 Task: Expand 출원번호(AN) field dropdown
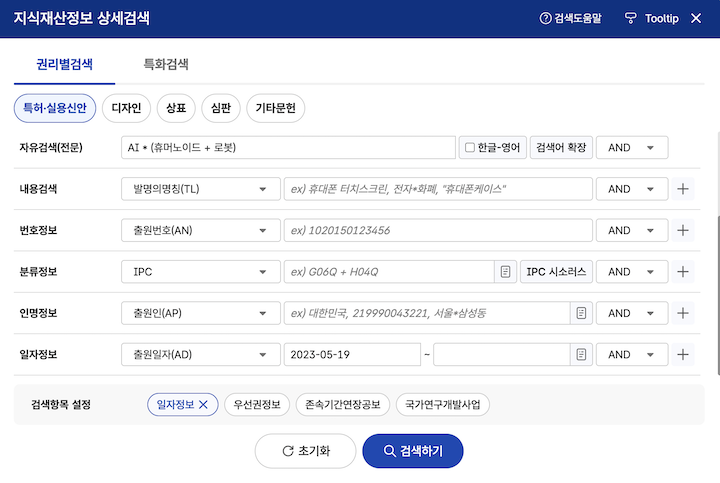pos(201,230)
